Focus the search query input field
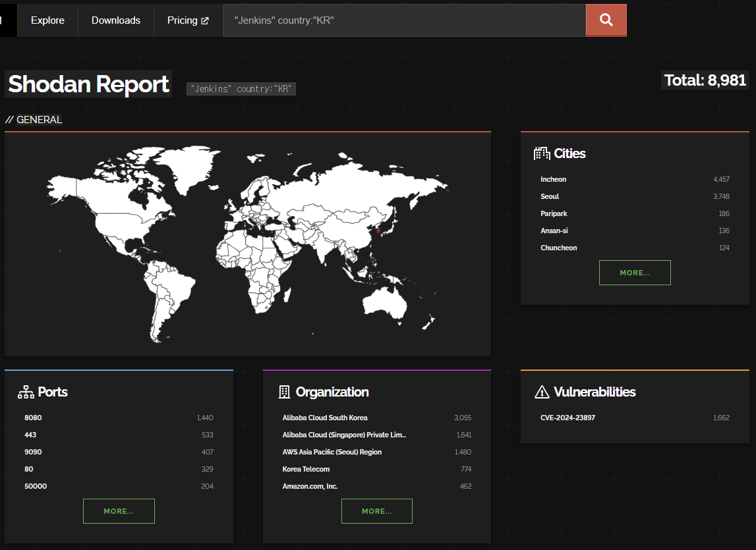Image resolution: width=756 pixels, height=550 pixels. (x=405, y=20)
